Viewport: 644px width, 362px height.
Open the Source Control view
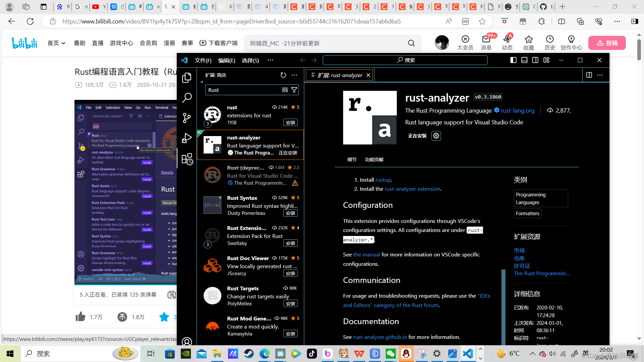click(x=187, y=118)
